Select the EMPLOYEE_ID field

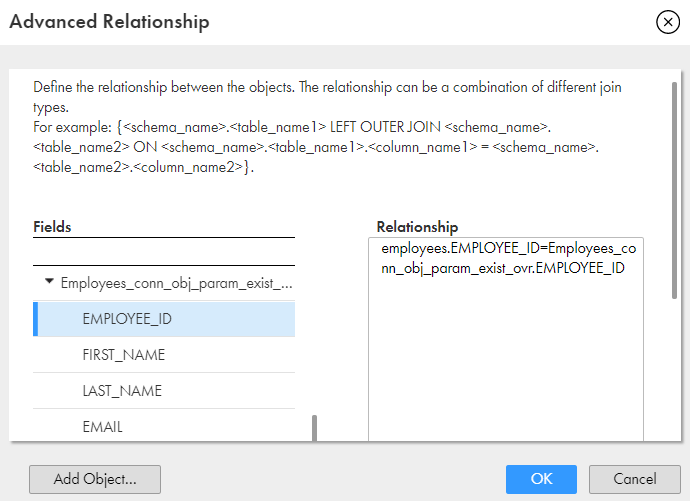coord(164,319)
